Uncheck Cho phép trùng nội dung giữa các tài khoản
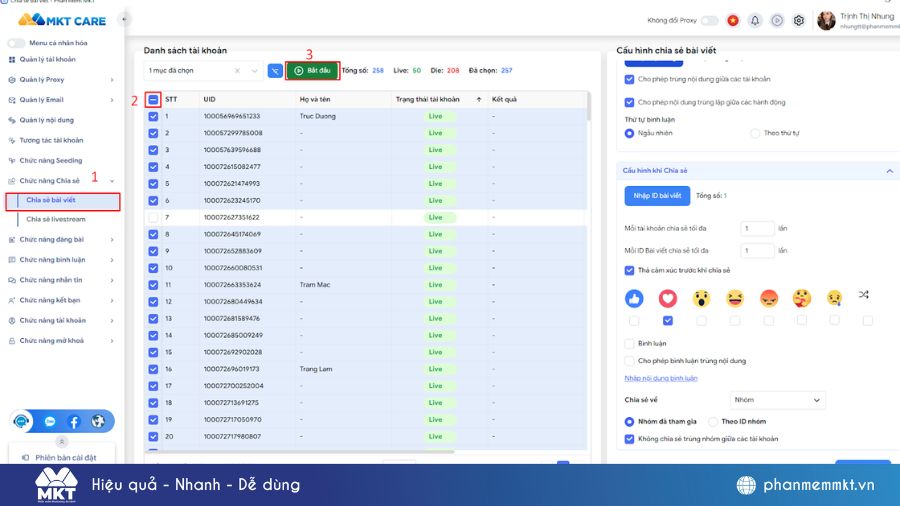 pyautogui.click(x=629, y=79)
